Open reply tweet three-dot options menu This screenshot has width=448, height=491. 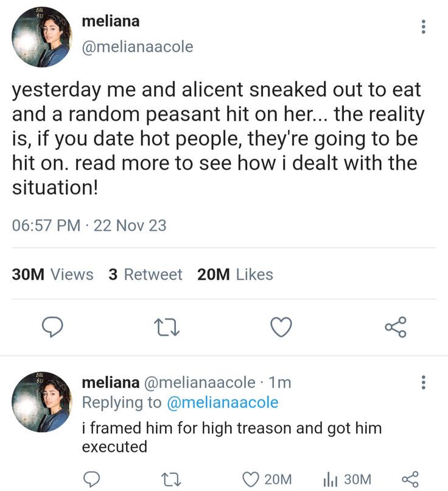point(424,383)
